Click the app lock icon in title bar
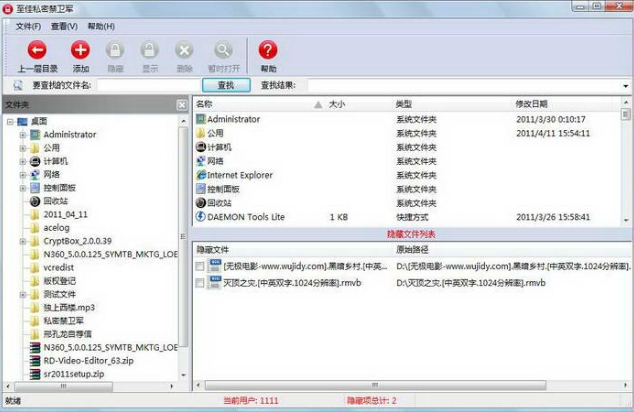This screenshot has width=634, height=412. point(7,8)
